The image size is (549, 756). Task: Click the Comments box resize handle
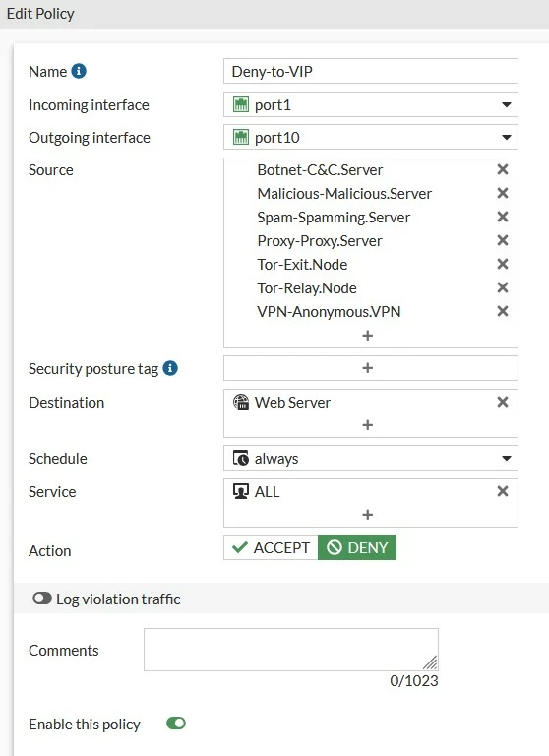click(x=430, y=662)
